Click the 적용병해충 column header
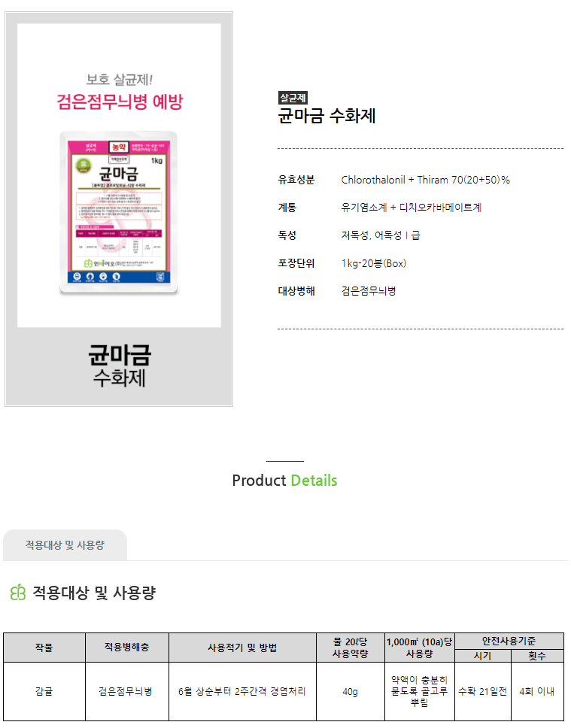Image resolution: width=571 pixels, height=728 pixels. 127,648
